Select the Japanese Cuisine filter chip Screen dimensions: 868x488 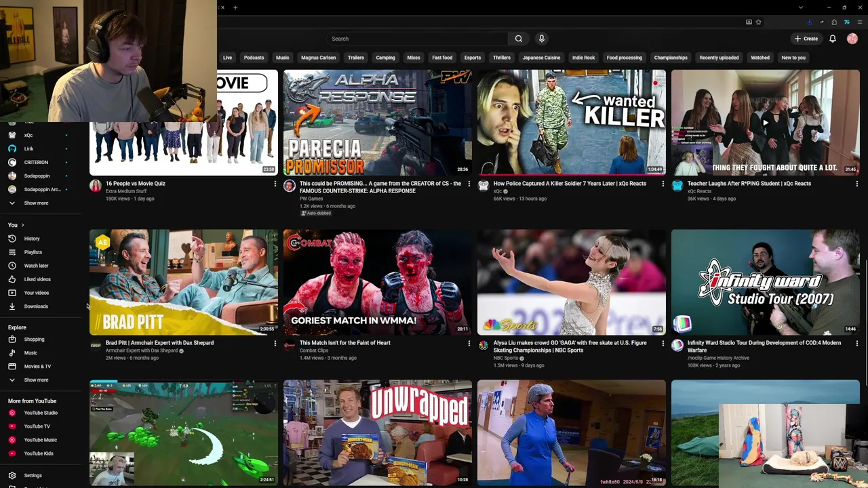click(541, 58)
